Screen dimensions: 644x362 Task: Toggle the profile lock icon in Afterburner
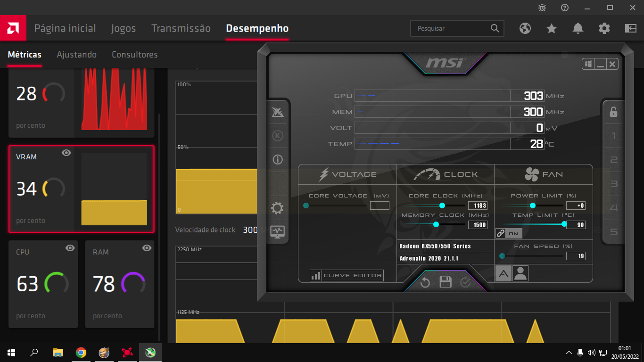pos(613,112)
